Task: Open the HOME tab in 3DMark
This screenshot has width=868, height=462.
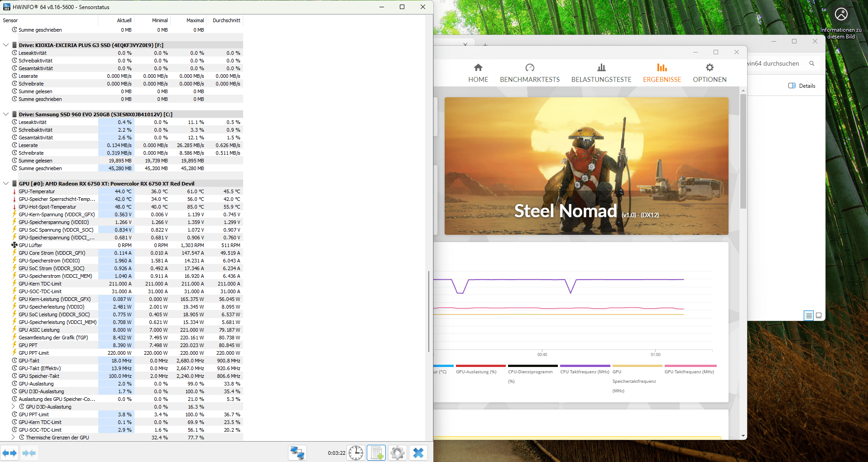Action: point(478,73)
